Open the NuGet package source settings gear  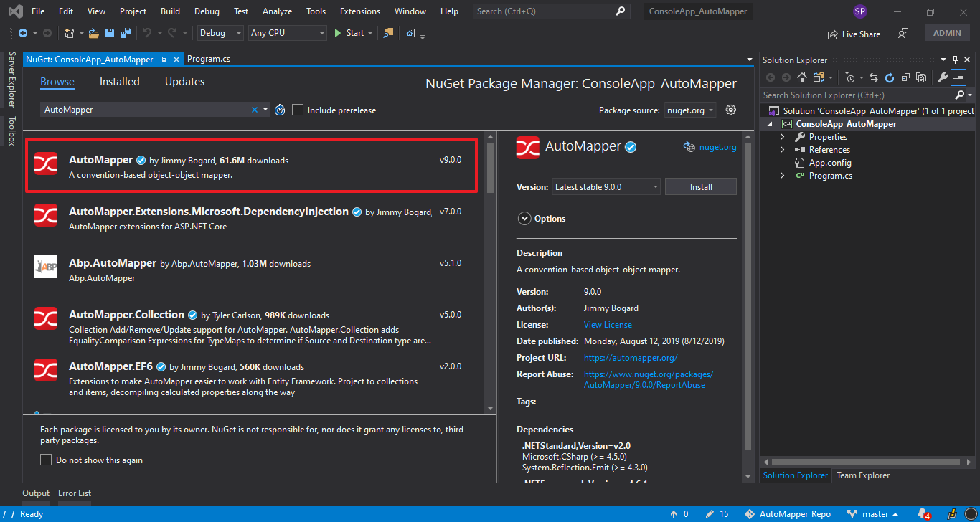[730, 110]
